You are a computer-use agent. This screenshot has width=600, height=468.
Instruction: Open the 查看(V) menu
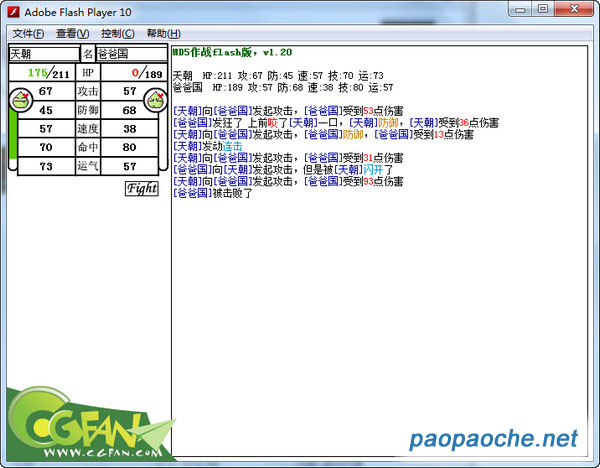[72, 33]
